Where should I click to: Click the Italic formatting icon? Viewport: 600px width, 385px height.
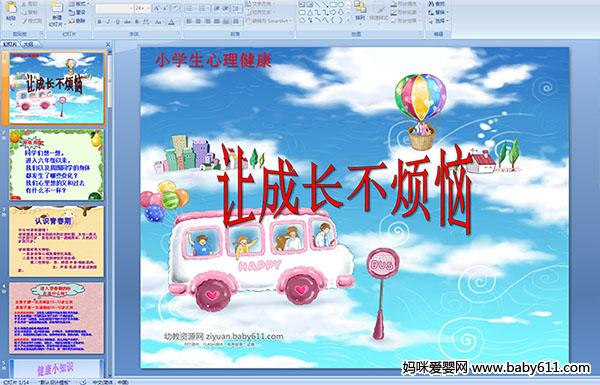click(x=109, y=22)
